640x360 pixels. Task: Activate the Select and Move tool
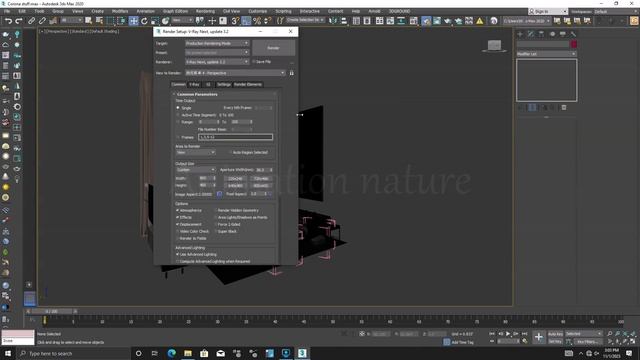133,21
